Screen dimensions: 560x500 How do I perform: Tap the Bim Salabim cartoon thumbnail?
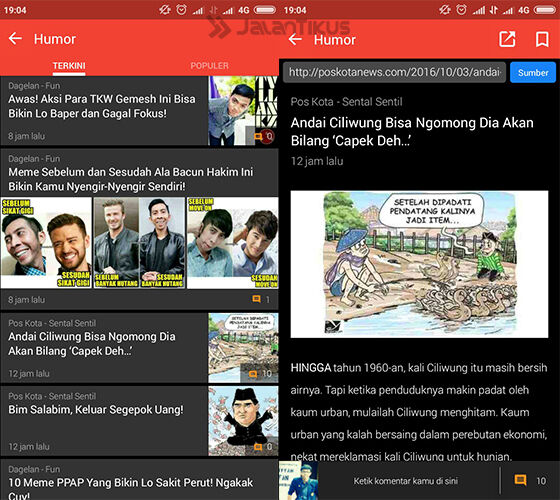click(x=243, y=421)
